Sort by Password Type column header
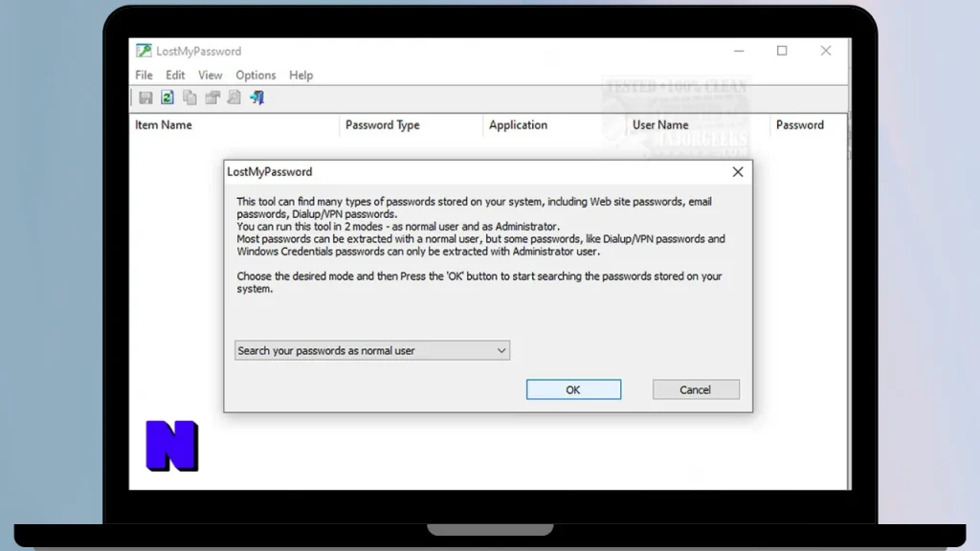The height and width of the screenshot is (551, 980). coord(412,125)
